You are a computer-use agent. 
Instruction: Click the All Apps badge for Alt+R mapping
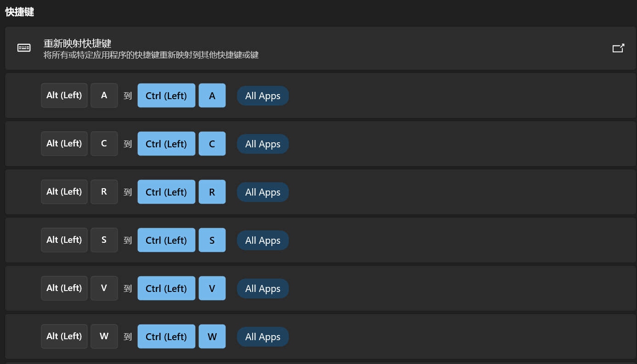point(263,192)
